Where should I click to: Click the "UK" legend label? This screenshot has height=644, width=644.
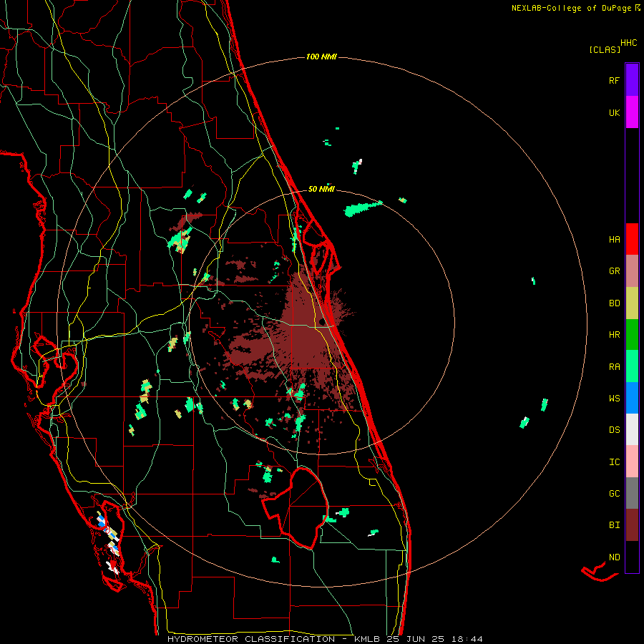point(614,112)
